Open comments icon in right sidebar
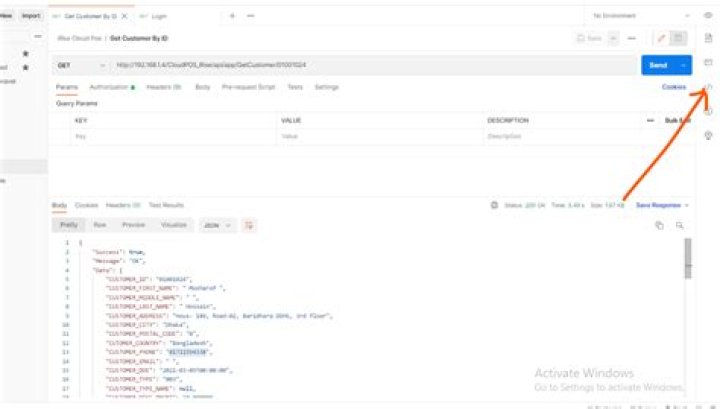The height and width of the screenshot is (409, 720). (x=709, y=62)
